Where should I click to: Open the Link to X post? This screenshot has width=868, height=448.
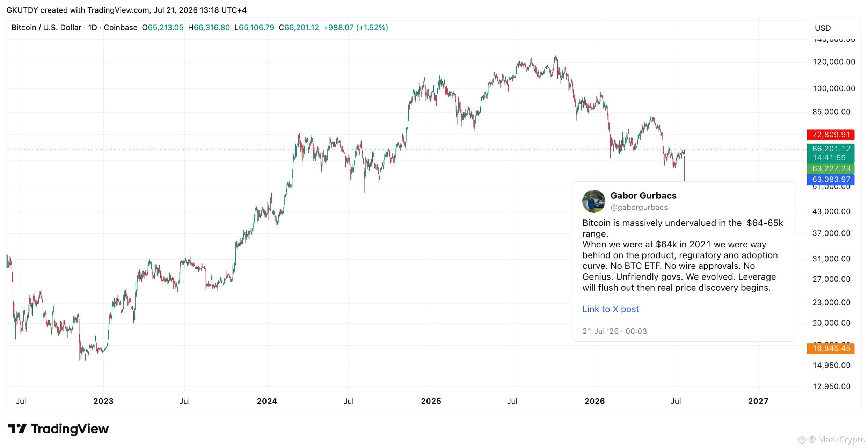coord(611,309)
